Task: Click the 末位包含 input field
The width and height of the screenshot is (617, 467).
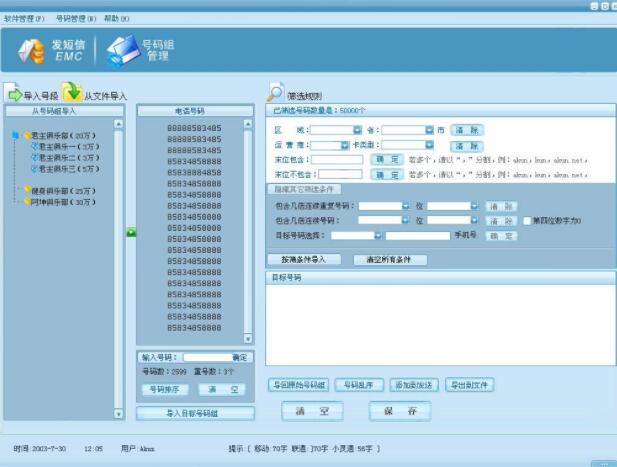Action: pyautogui.click(x=337, y=159)
